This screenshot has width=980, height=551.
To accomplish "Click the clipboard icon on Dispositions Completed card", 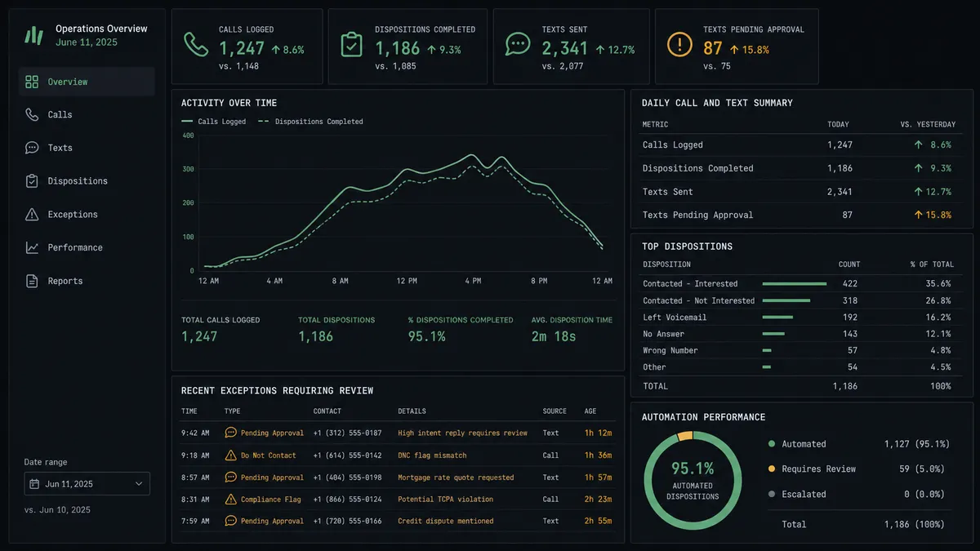I will [x=352, y=45].
